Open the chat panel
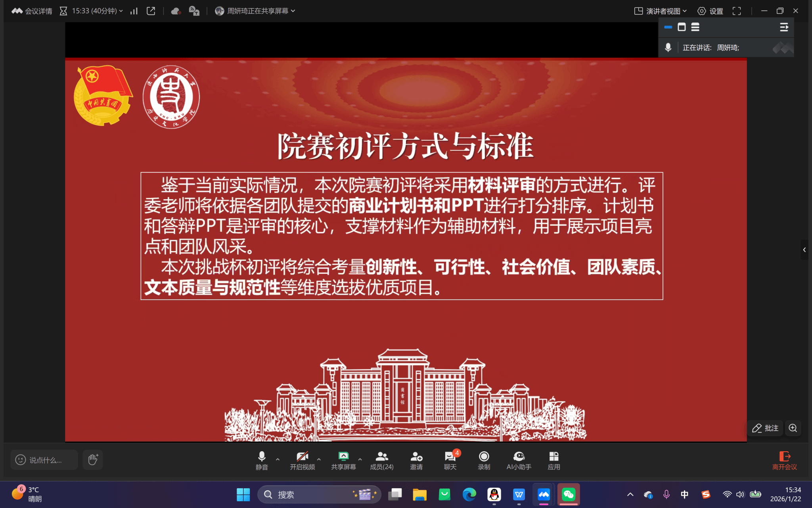This screenshot has height=508, width=812. (x=450, y=460)
